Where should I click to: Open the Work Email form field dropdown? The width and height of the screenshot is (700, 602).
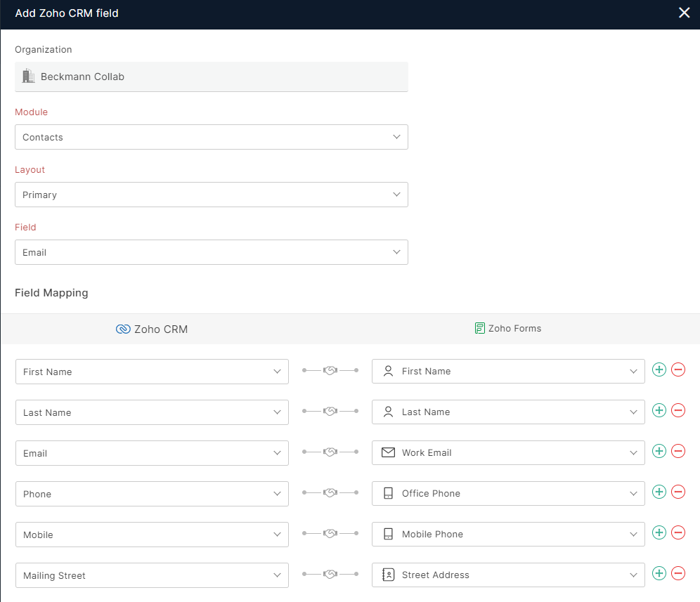(508, 452)
